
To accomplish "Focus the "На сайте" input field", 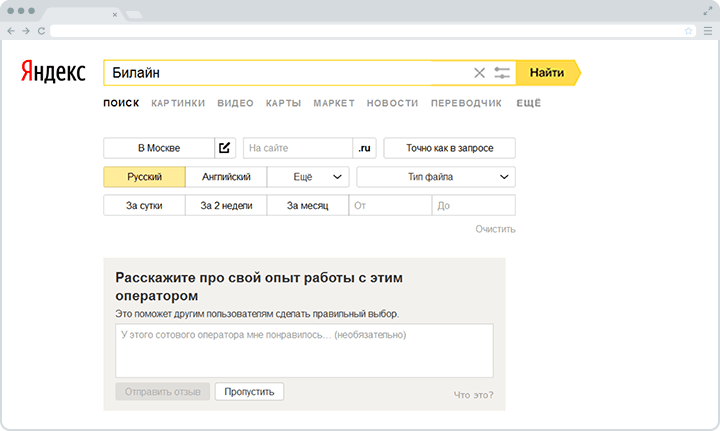I will click(298, 148).
